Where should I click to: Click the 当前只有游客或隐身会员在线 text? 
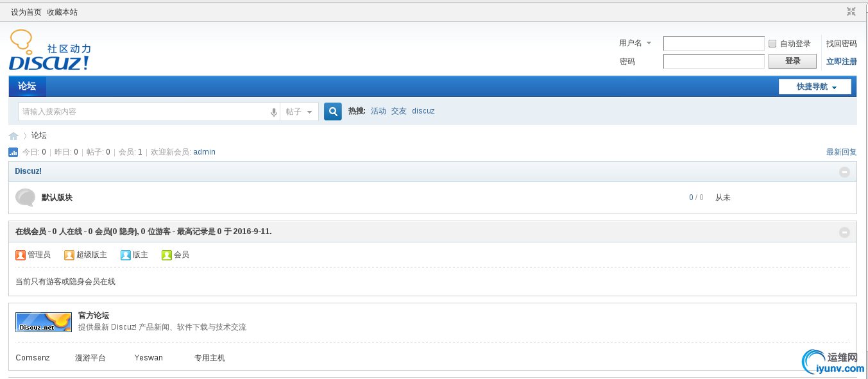(65, 282)
